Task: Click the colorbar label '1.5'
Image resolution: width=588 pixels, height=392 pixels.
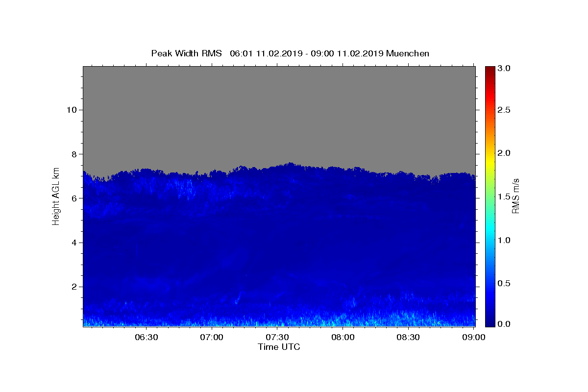Action: [x=505, y=196]
